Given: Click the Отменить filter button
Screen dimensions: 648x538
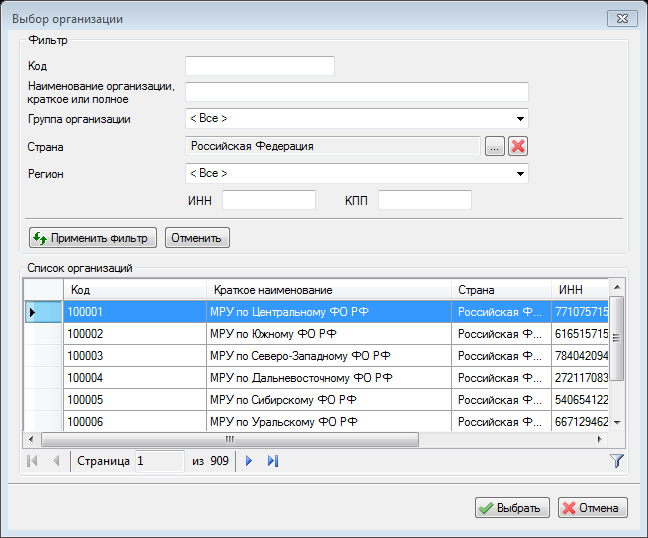Looking at the screenshot, I should point(197,238).
